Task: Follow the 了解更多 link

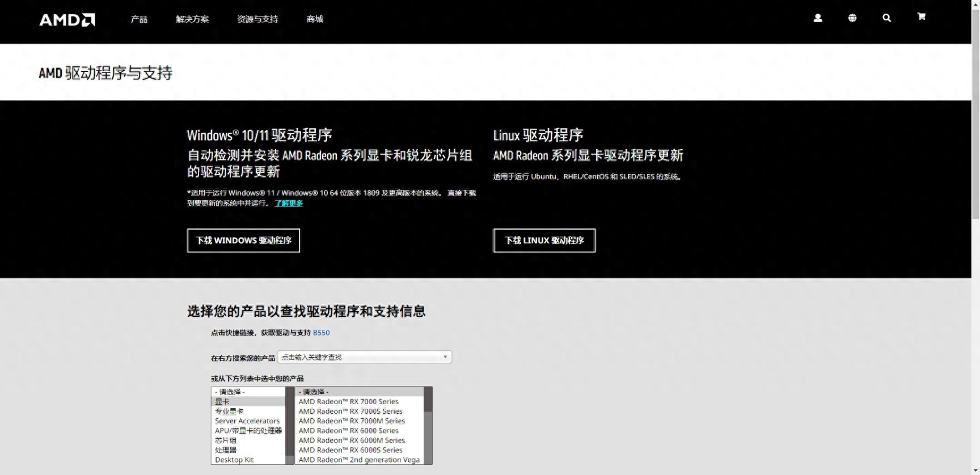Action: coord(289,203)
